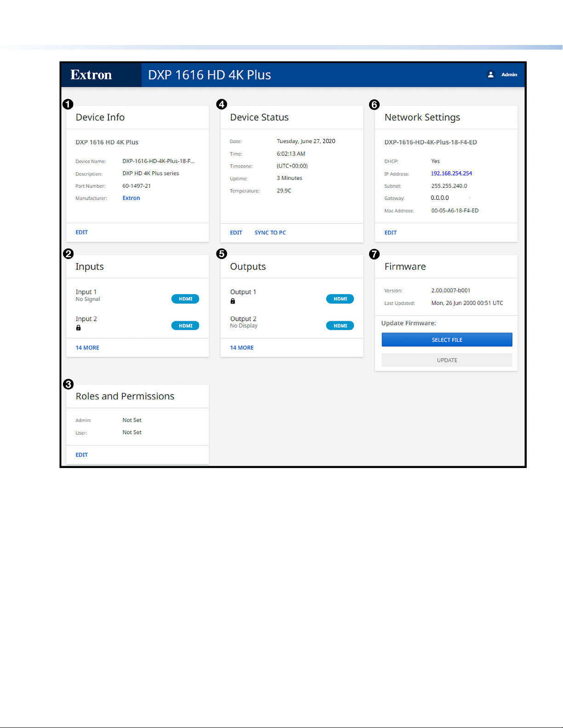Open the Admin account label
The image size is (563, 728).
coord(509,74)
